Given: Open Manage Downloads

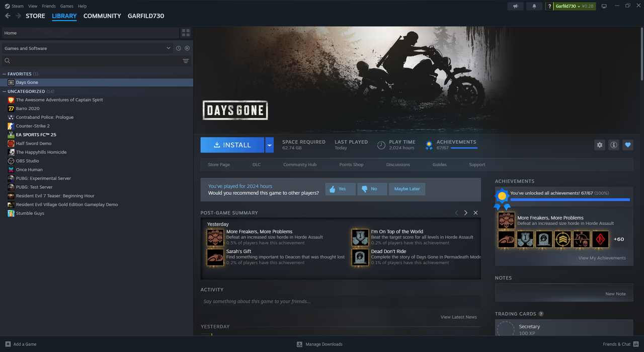Looking at the screenshot, I should (x=319, y=344).
